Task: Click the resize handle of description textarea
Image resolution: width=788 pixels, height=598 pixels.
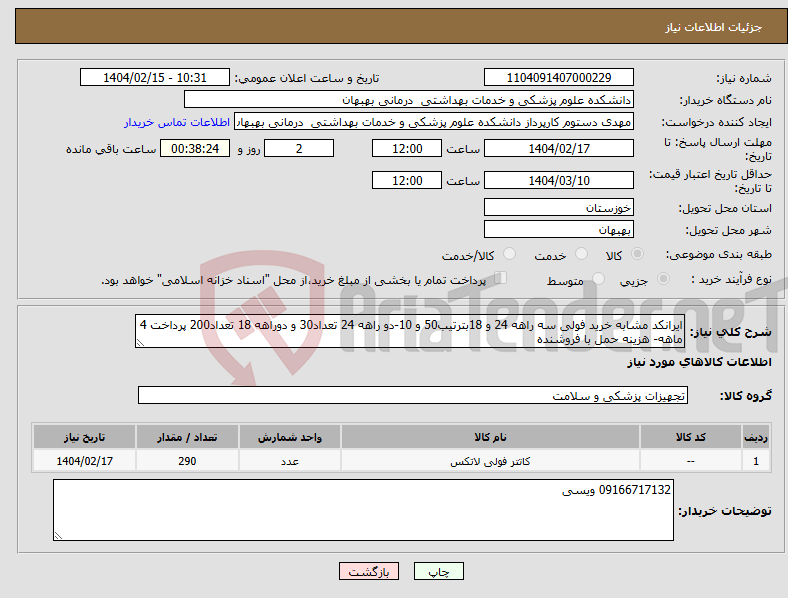Action: coord(140,343)
